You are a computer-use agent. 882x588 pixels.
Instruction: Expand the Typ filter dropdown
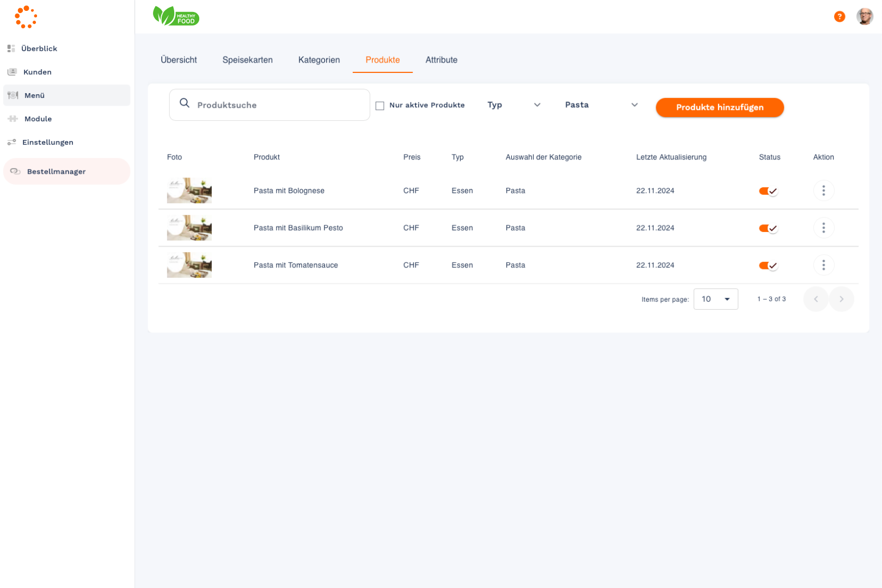click(513, 105)
